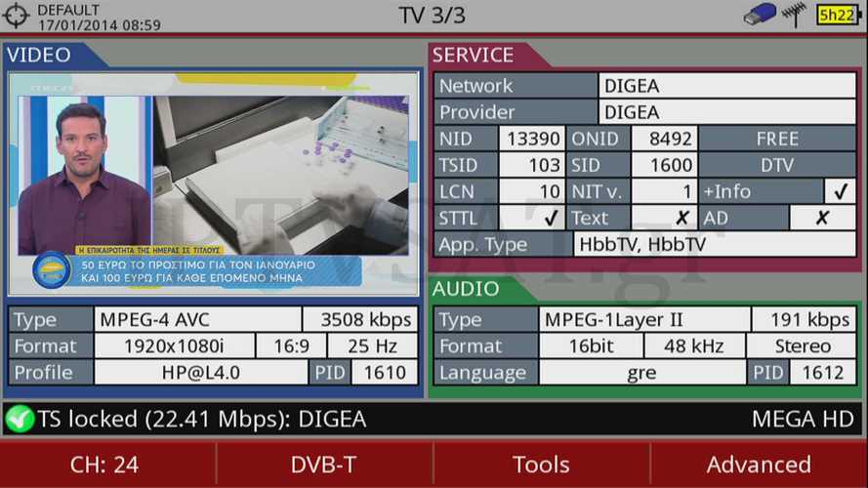Image resolution: width=868 pixels, height=488 pixels.
Task: Open the Tools menu
Action: point(541,465)
